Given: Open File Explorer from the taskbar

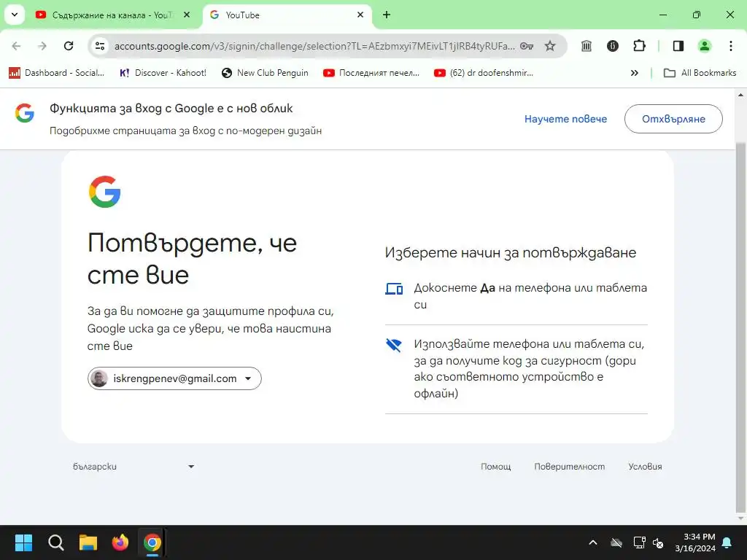Looking at the screenshot, I should [88, 542].
